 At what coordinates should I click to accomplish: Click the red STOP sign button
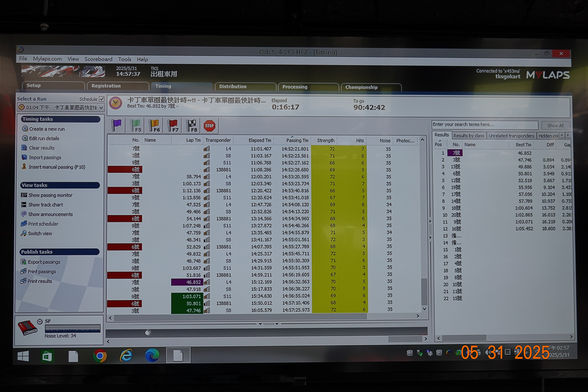pyautogui.click(x=209, y=126)
